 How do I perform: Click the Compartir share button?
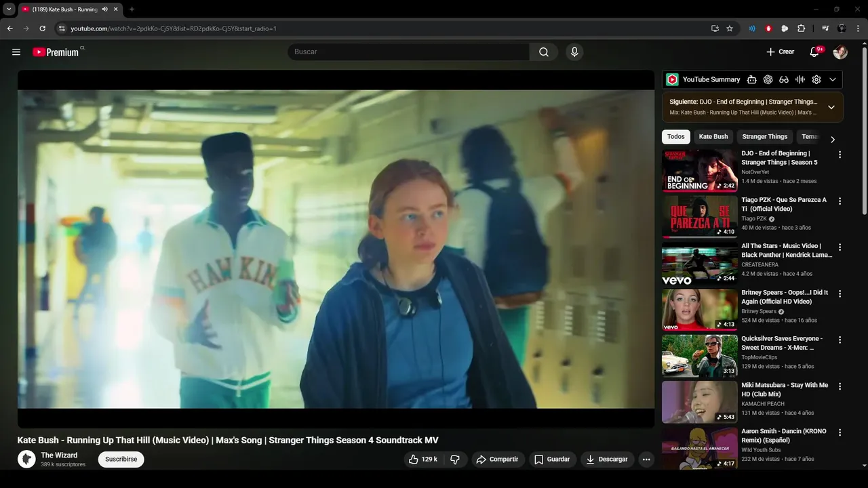coord(498,460)
